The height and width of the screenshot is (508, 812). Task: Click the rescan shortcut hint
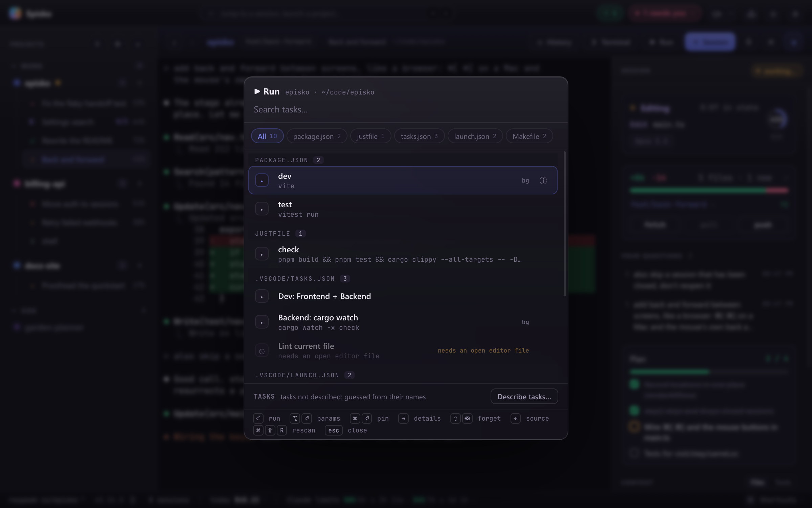[284, 430]
